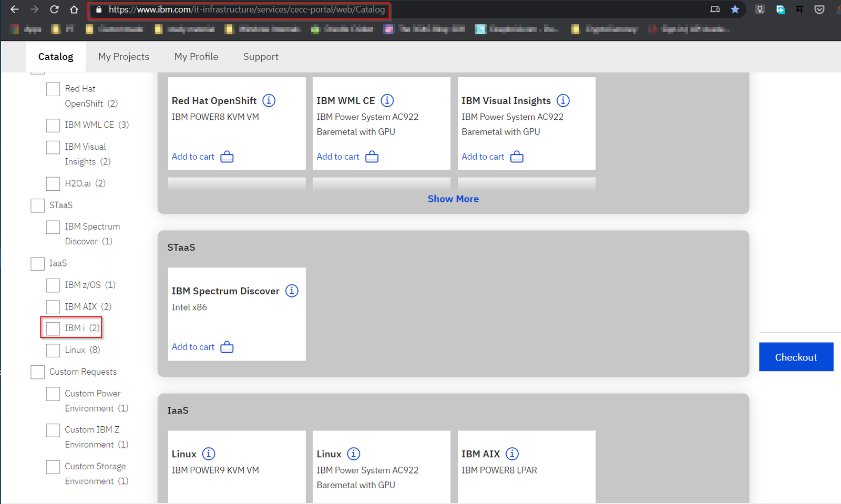Click Add to cart for IBM WML CE
This screenshot has height=504, width=841.
click(338, 157)
